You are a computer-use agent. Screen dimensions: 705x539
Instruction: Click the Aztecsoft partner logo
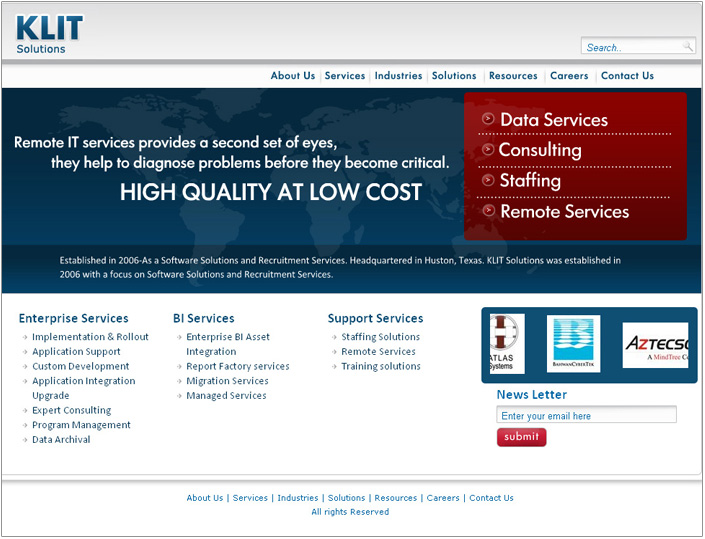coord(655,345)
